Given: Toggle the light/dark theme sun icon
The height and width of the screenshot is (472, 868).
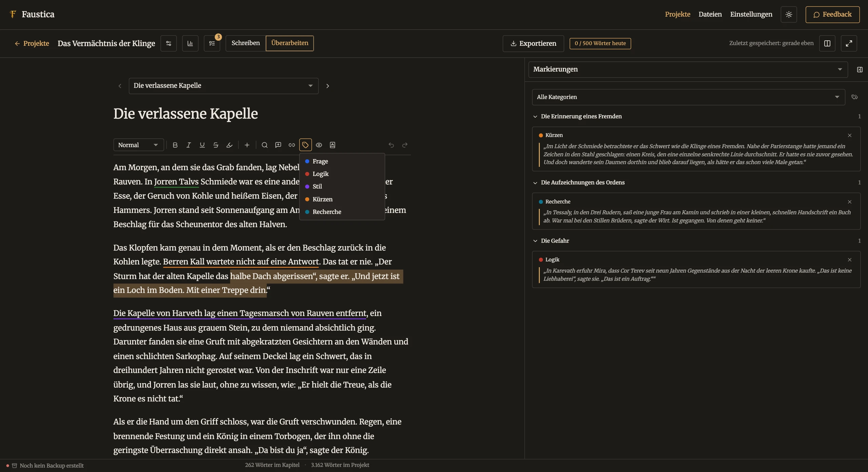Looking at the screenshot, I should pyautogui.click(x=789, y=15).
